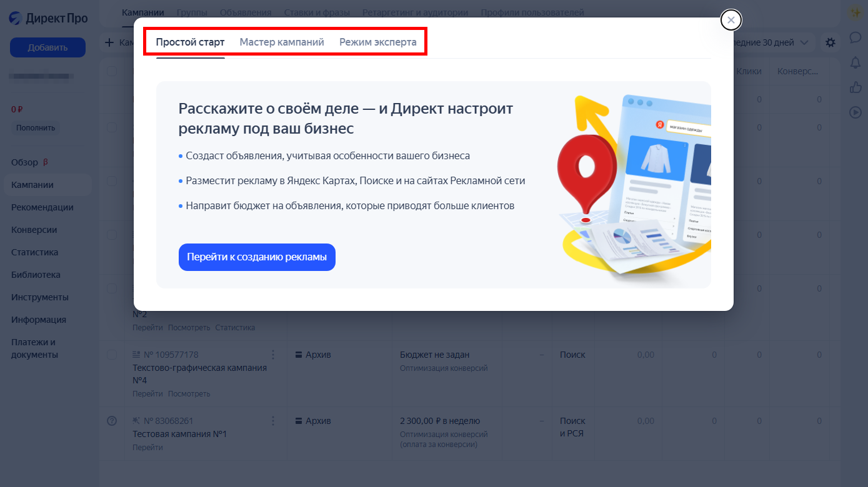
Task: Open Конверсии in the sidebar
Action: click(34, 230)
